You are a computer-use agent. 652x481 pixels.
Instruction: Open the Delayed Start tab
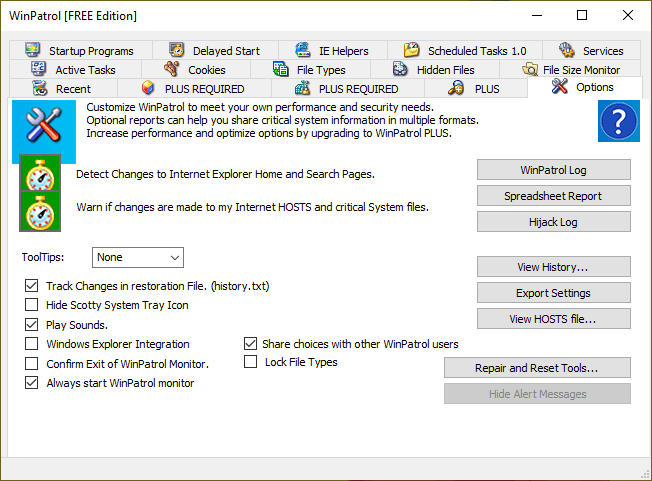click(x=214, y=51)
